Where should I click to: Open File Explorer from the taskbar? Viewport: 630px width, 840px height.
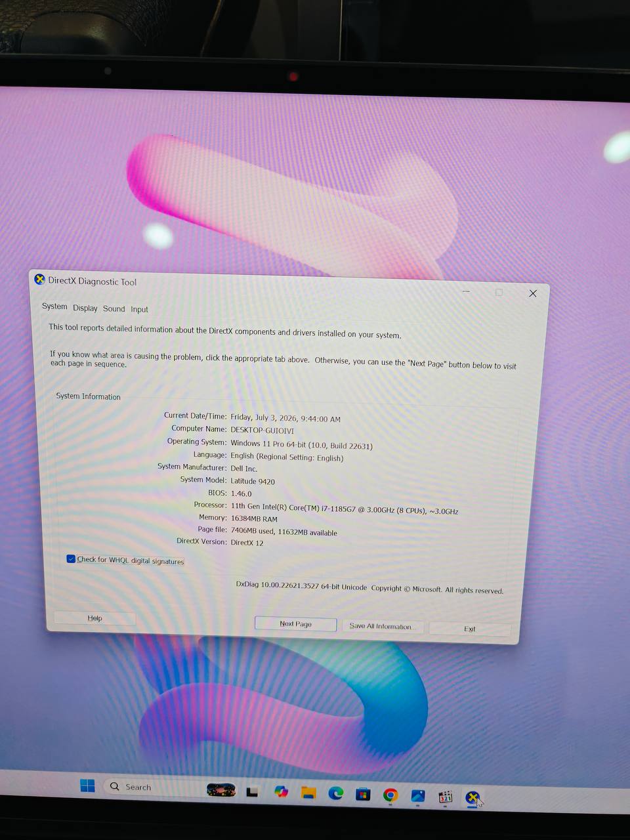308,793
